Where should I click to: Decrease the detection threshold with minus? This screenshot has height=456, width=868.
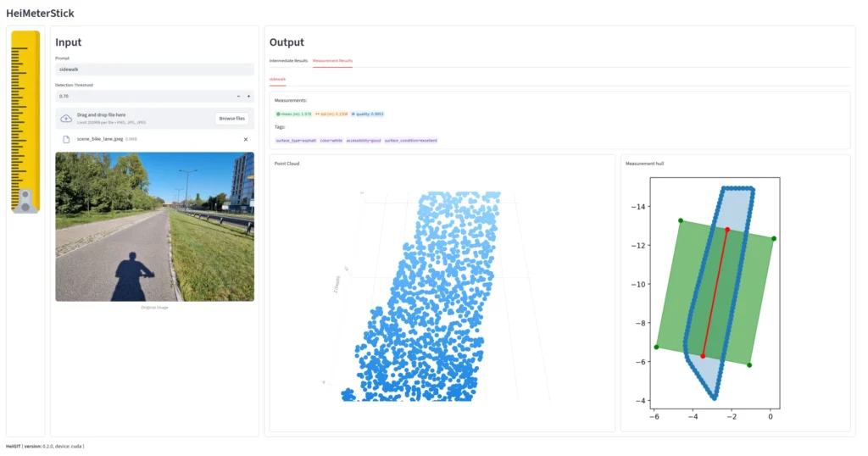coord(238,97)
